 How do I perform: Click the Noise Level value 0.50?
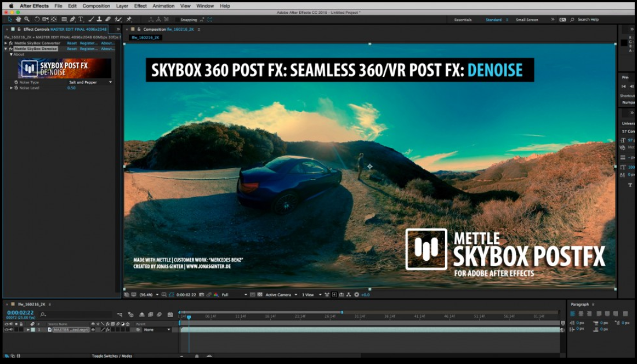[x=71, y=88]
